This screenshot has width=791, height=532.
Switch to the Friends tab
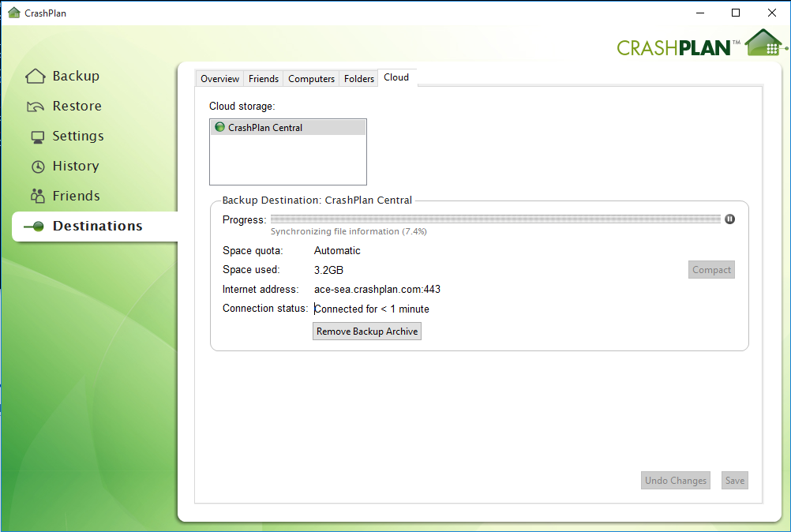264,79
